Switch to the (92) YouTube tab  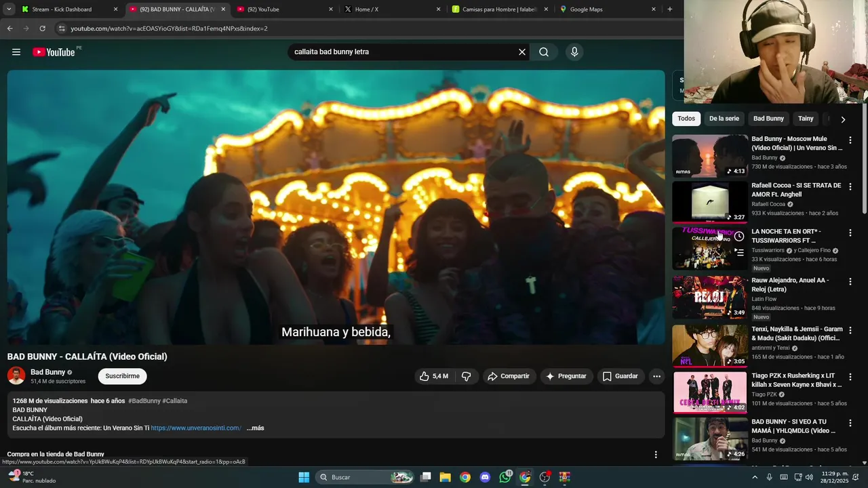(285, 9)
